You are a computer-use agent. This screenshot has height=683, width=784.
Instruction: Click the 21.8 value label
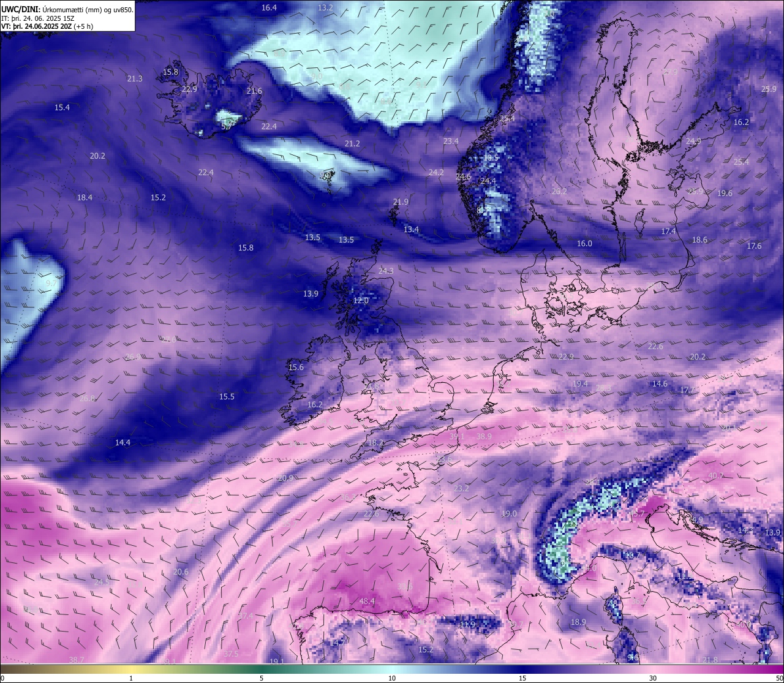click(710, 660)
